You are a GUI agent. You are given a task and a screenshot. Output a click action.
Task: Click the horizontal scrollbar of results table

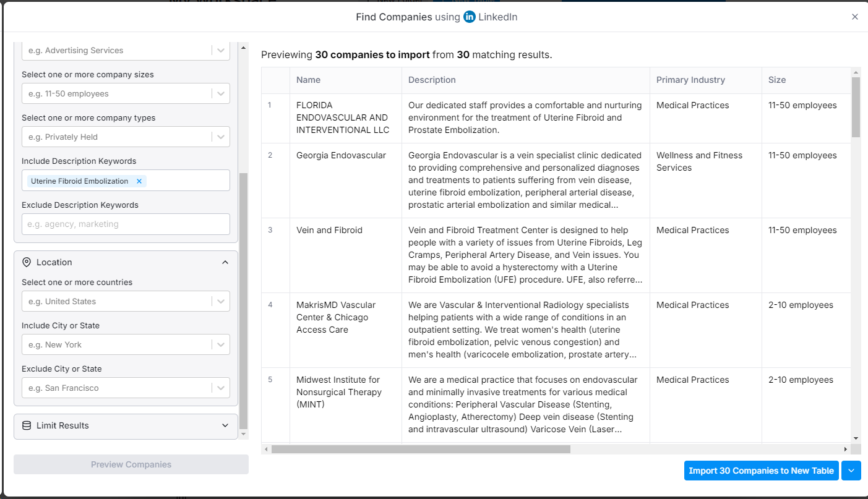pos(421,449)
